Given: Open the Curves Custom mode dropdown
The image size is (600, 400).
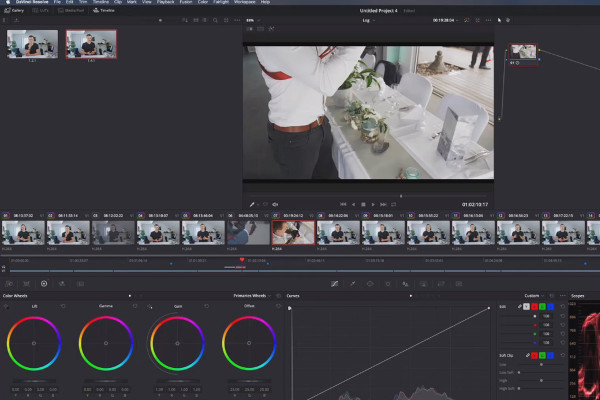Looking at the screenshot, I should pyautogui.click(x=534, y=296).
